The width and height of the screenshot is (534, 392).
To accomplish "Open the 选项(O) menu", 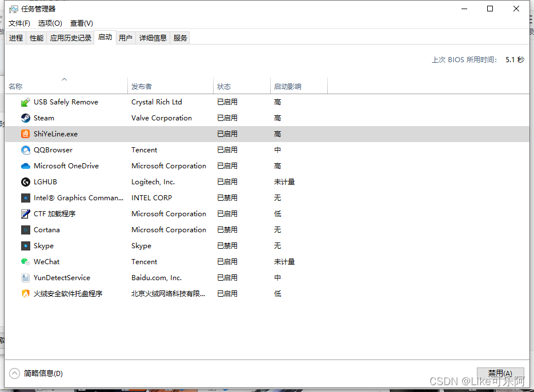I will click(50, 23).
